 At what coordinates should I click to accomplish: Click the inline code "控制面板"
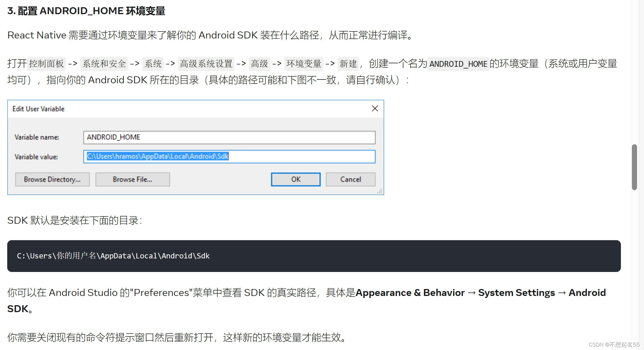[46, 64]
